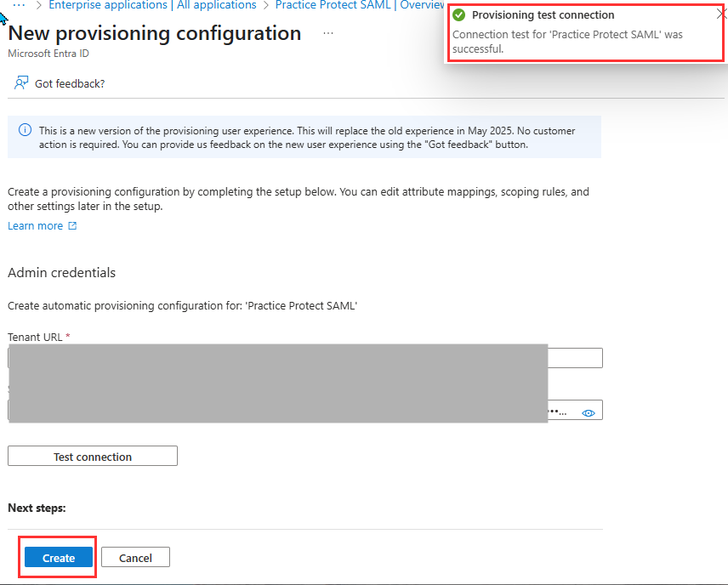Run Test connection

pyautogui.click(x=93, y=456)
